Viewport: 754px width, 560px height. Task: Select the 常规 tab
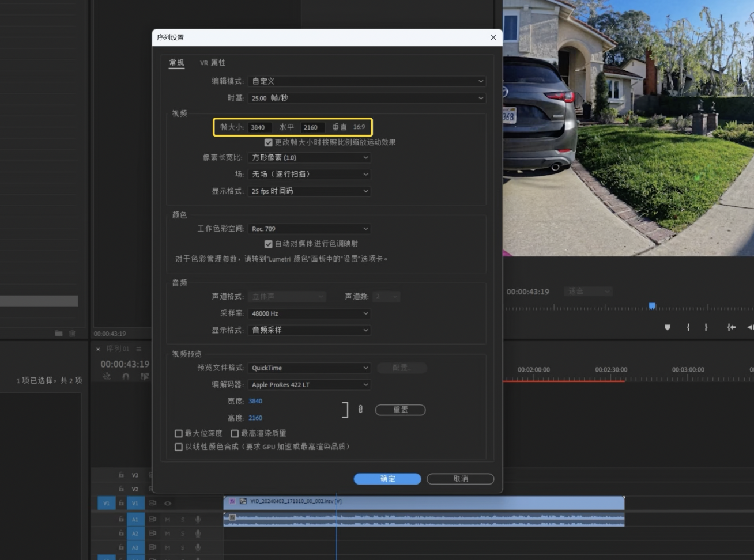[176, 63]
